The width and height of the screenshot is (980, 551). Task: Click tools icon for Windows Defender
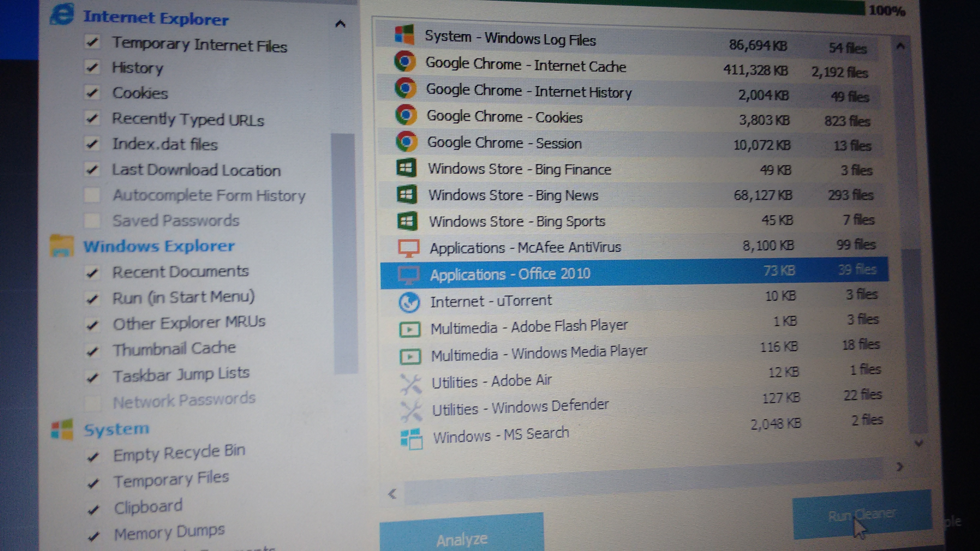click(411, 411)
